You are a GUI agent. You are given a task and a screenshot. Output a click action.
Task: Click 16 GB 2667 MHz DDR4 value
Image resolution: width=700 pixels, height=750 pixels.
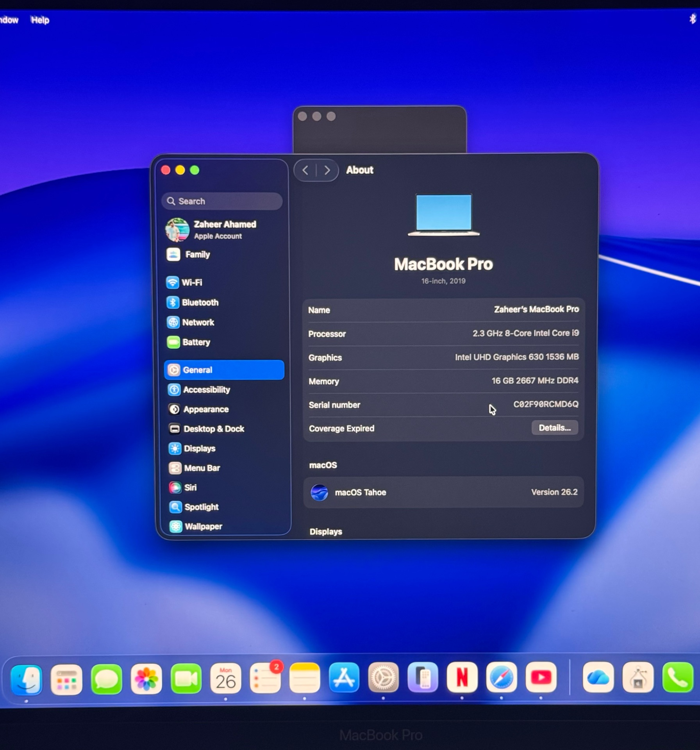[x=535, y=380]
